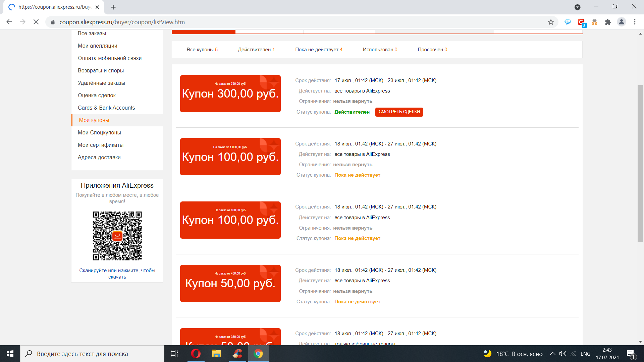The width and height of the screenshot is (644, 362).
Task: Select the Пока не действует filter tab
Action: [319, 50]
